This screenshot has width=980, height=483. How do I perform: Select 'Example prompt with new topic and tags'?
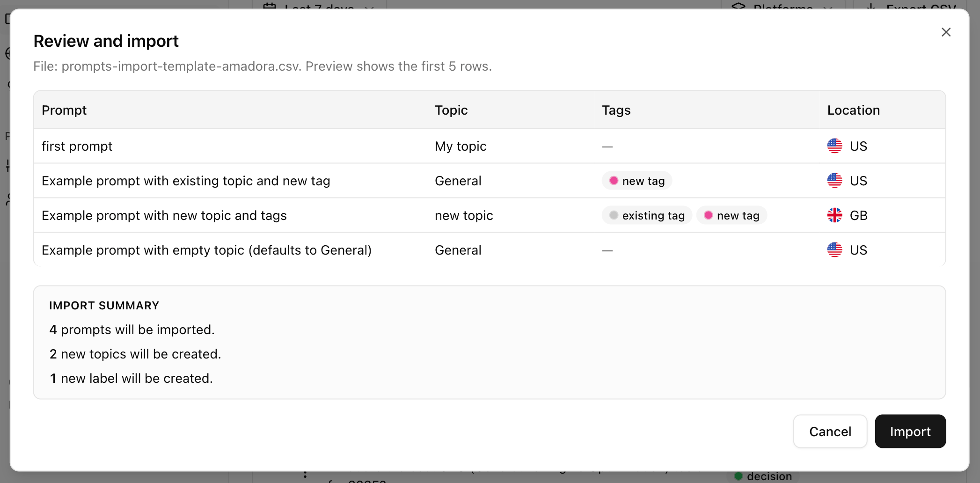coord(164,215)
